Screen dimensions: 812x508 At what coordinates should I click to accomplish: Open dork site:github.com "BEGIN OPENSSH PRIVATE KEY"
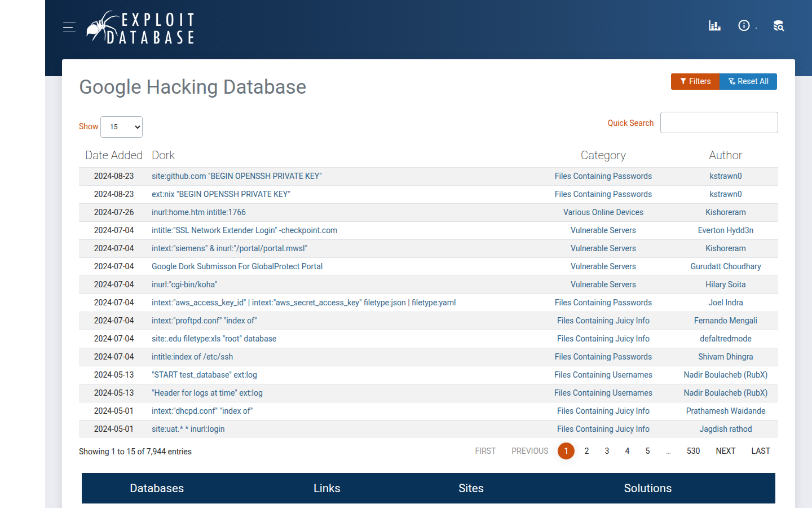(x=237, y=176)
